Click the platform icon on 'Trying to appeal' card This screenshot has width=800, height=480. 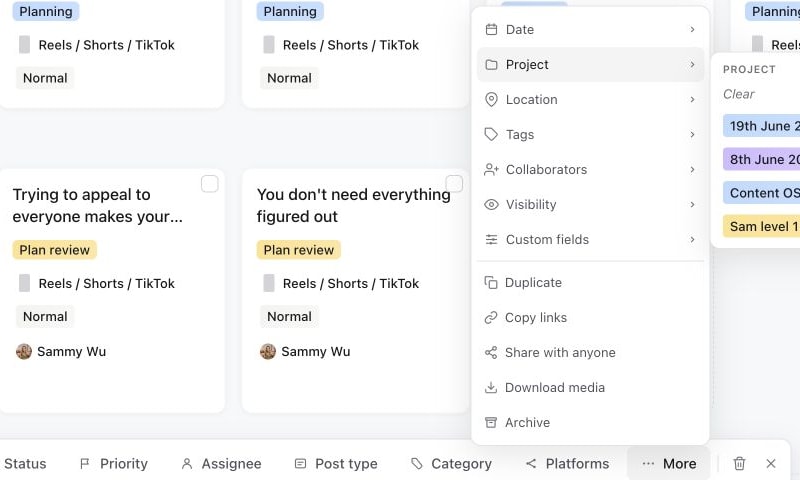click(24, 283)
